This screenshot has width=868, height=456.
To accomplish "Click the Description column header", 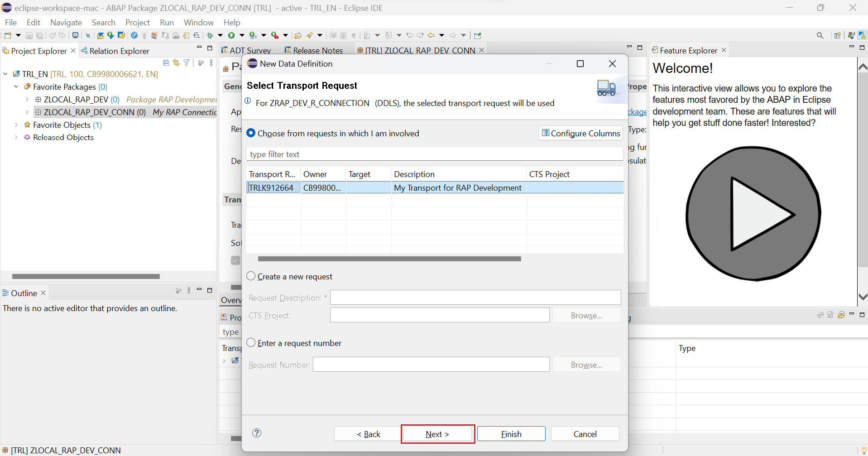I will [x=459, y=174].
